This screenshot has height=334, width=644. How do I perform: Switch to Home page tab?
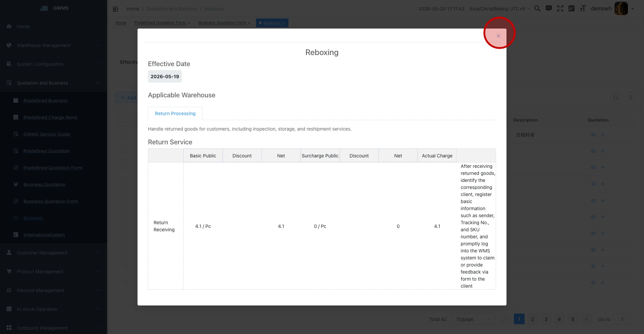(x=121, y=23)
